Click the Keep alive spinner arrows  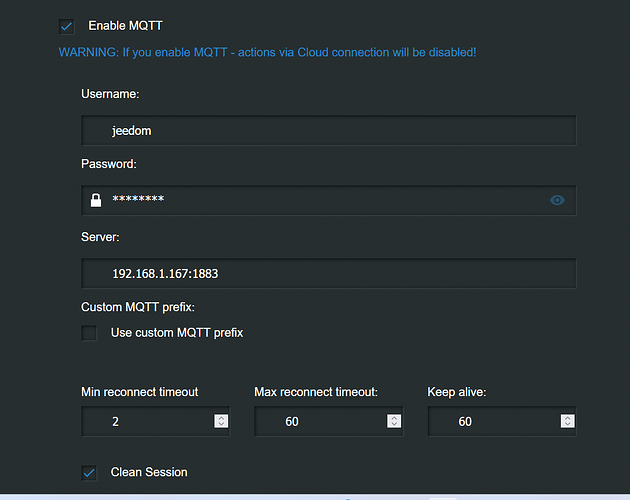click(x=567, y=422)
